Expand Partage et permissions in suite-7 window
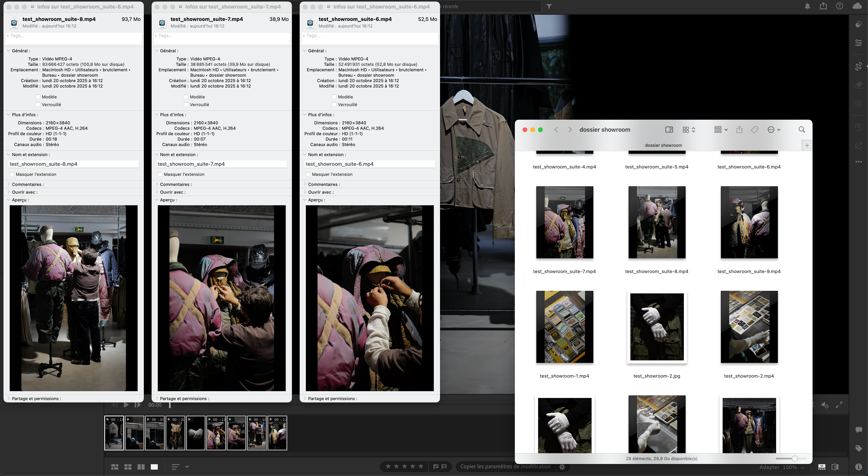Viewport: 868px width, 476px height. point(157,399)
